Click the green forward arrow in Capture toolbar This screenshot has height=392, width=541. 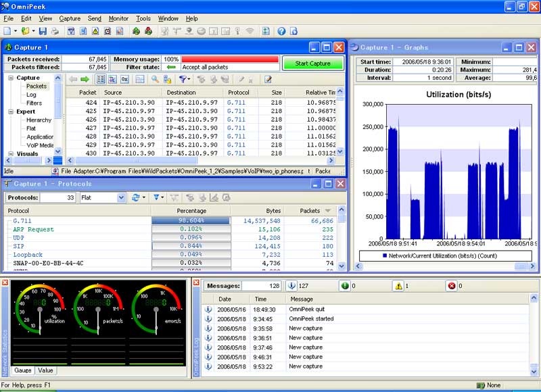(85, 80)
